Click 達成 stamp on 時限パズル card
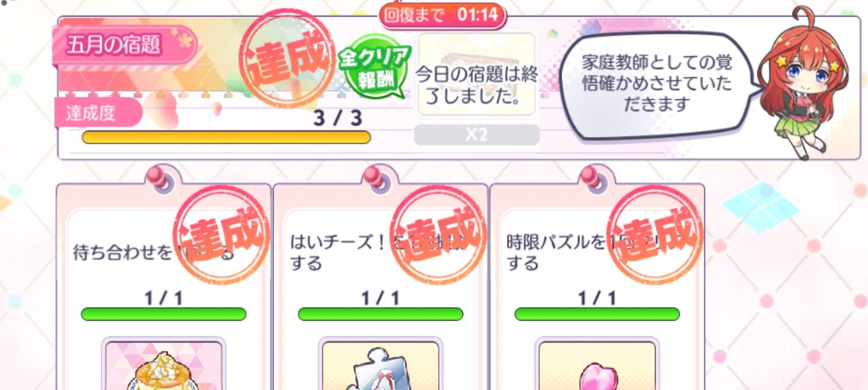 pyautogui.click(x=655, y=236)
